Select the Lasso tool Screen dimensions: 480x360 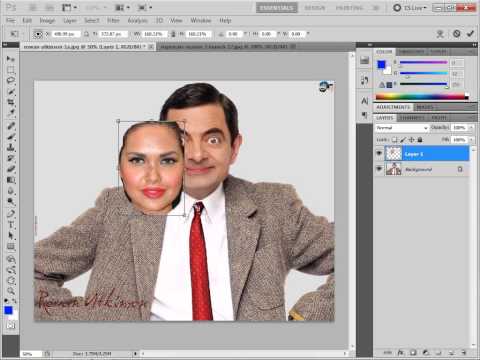[x=11, y=81]
